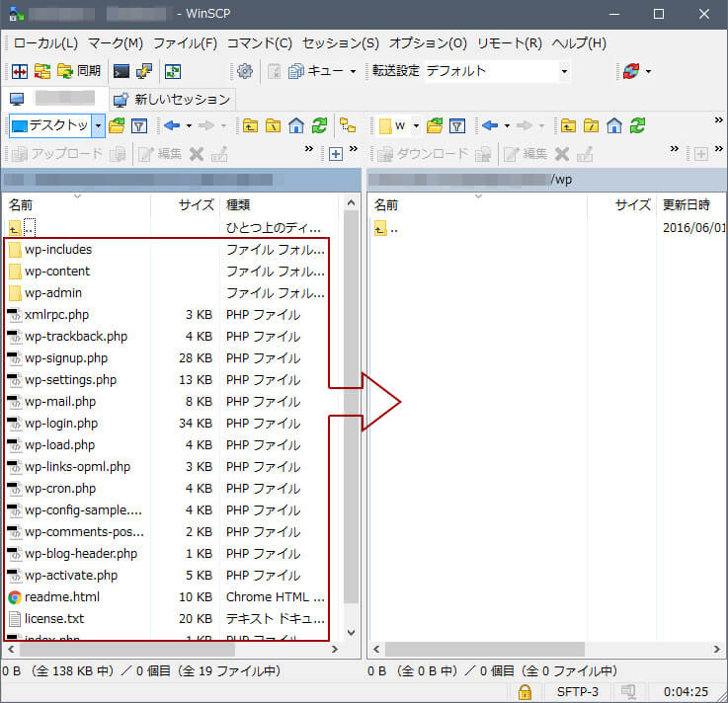Open the 新しいセッション tab
Image resolution: width=728 pixels, height=703 pixels.
pyautogui.click(x=172, y=100)
